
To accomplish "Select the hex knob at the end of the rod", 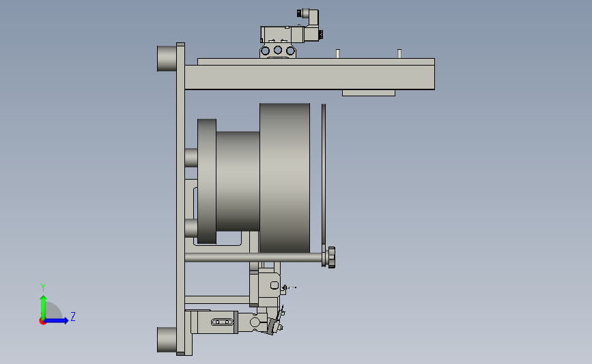I will tap(331, 257).
